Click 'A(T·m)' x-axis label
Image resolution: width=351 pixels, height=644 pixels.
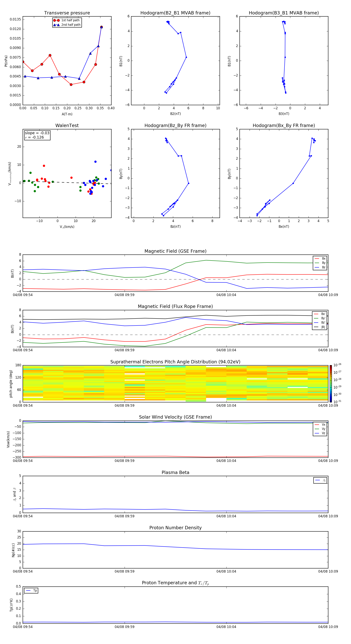(67, 114)
